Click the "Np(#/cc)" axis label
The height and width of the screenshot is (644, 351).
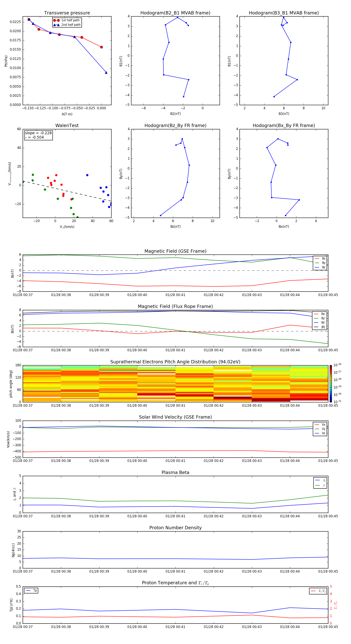[x=13, y=550]
